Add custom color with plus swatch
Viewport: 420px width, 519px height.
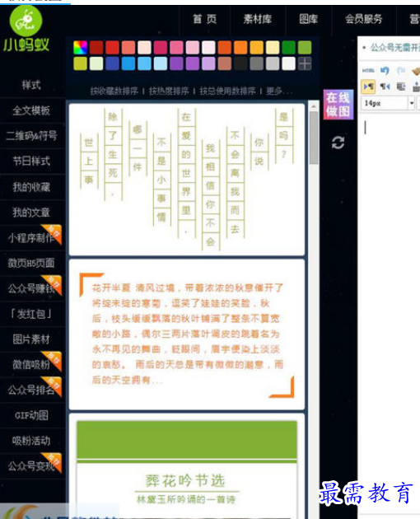coord(305,63)
